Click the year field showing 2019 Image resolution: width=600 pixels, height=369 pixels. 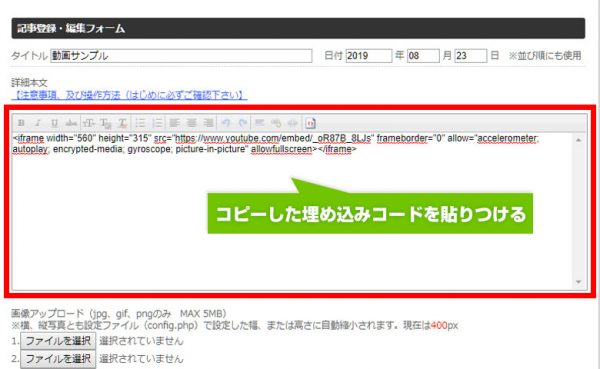[369, 56]
